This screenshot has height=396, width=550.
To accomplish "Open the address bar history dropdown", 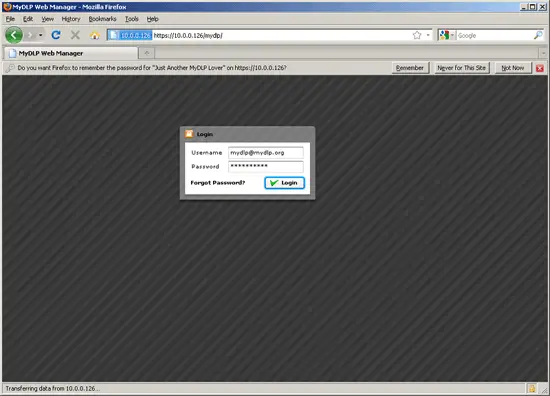I will [428, 35].
